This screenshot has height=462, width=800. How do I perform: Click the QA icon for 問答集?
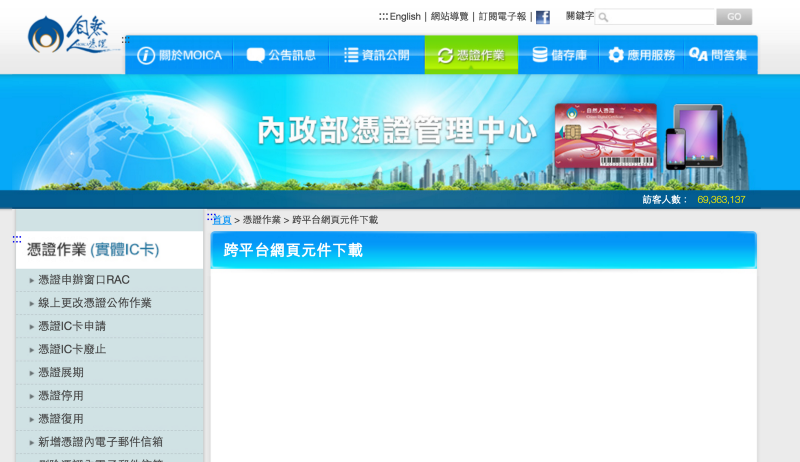click(698, 55)
